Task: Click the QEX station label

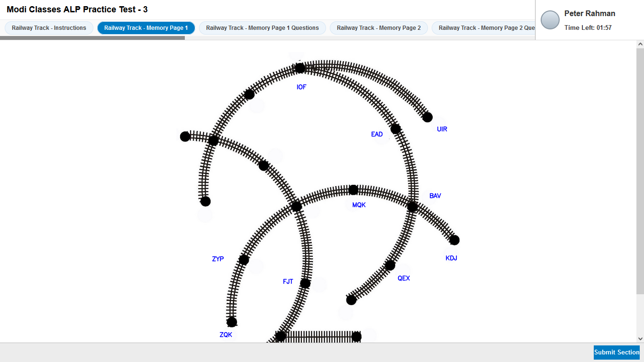Action: click(x=404, y=279)
